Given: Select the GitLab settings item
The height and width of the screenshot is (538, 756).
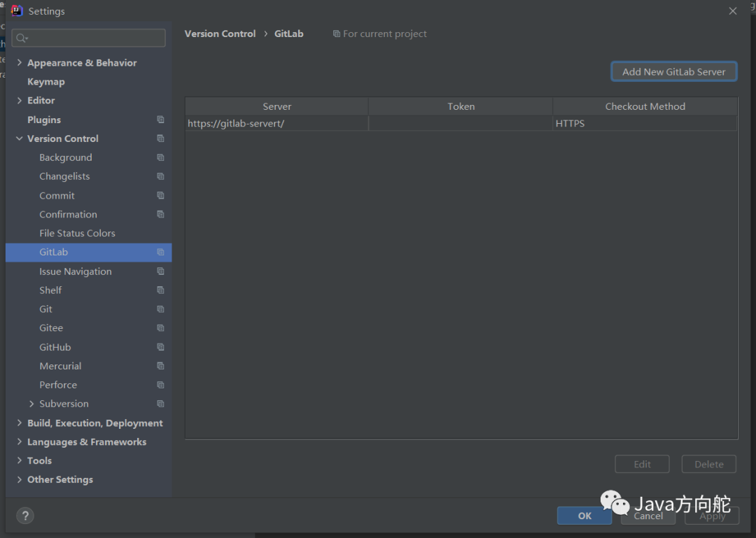Looking at the screenshot, I should 89,252.
